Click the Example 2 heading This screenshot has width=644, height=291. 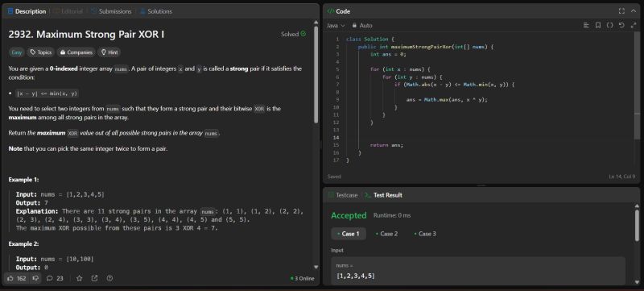(23, 243)
